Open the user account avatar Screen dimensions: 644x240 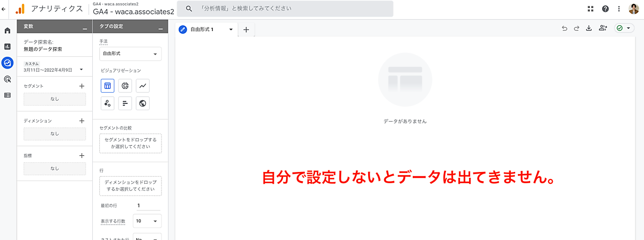[634, 9]
